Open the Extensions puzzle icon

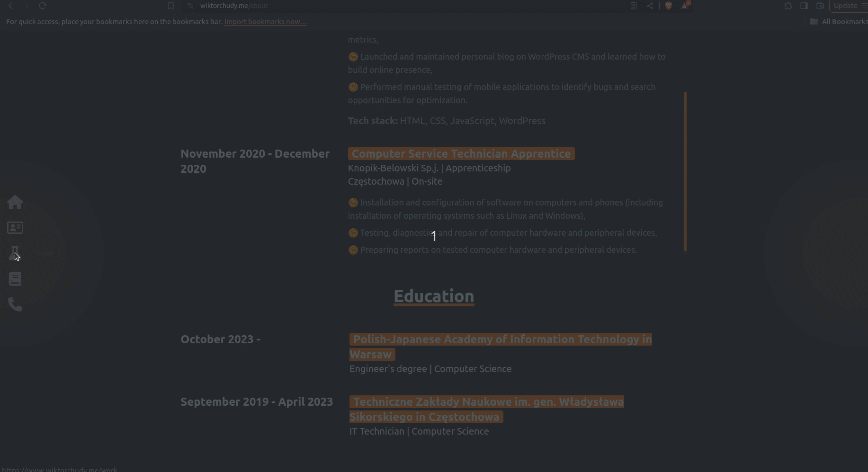click(x=788, y=6)
